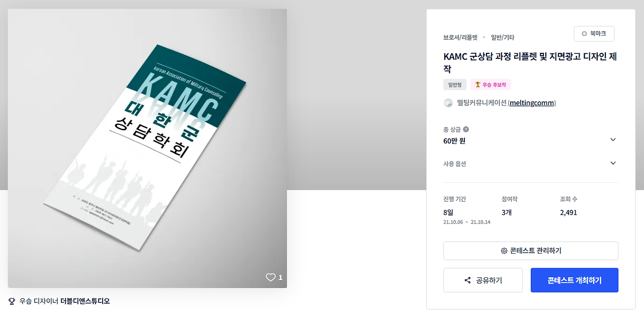
Task: Open the 일반/기타 category
Action: 503,37
